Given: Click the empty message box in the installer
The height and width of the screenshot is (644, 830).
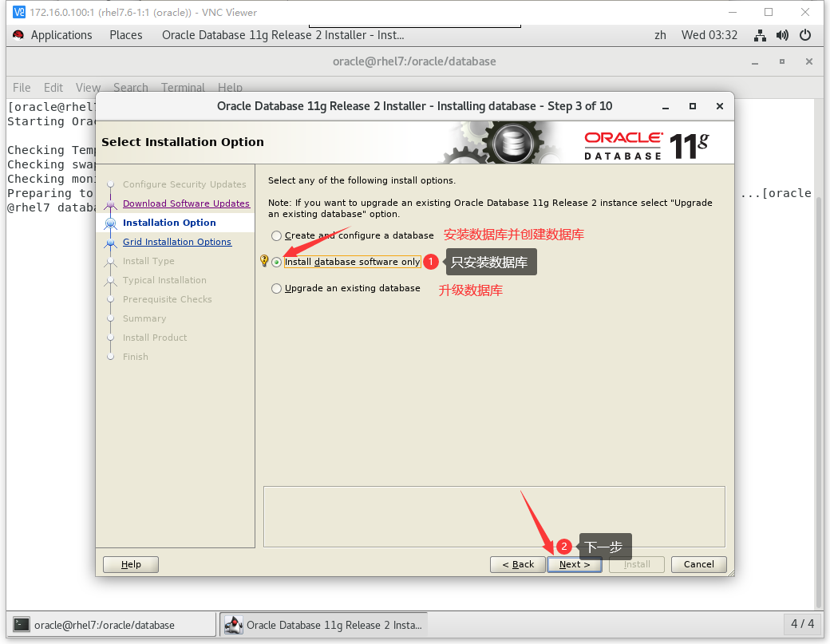Looking at the screenshot, I should pyautogui.click(x=494, y=516).
